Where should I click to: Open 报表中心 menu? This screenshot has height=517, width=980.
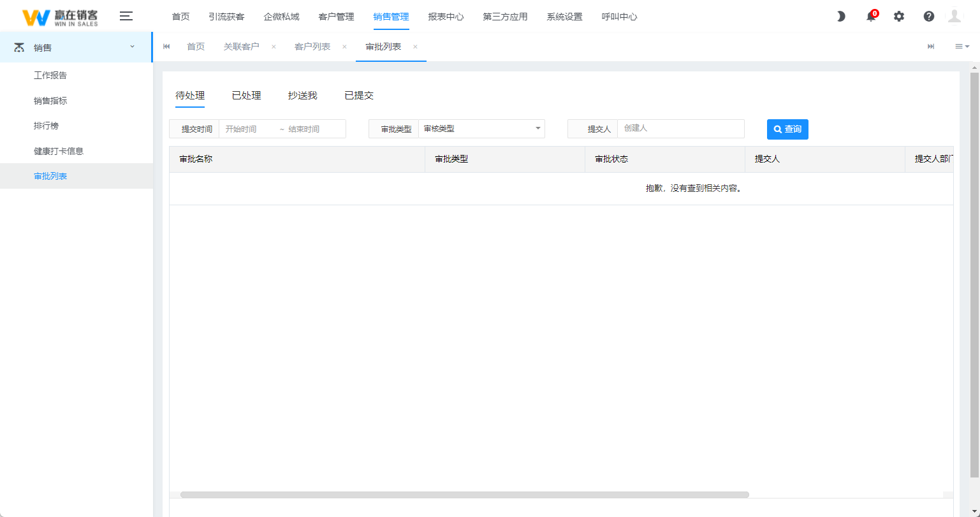[446, 17]
